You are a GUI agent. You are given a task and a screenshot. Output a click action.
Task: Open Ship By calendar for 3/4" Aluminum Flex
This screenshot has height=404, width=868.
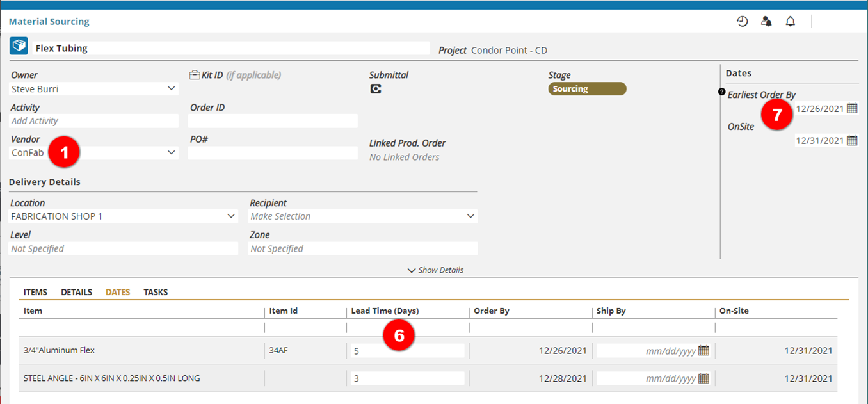703,350
